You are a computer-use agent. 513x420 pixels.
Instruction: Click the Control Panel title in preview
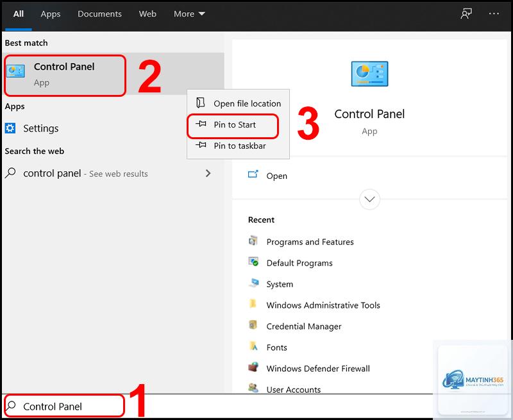click(369, 114)
